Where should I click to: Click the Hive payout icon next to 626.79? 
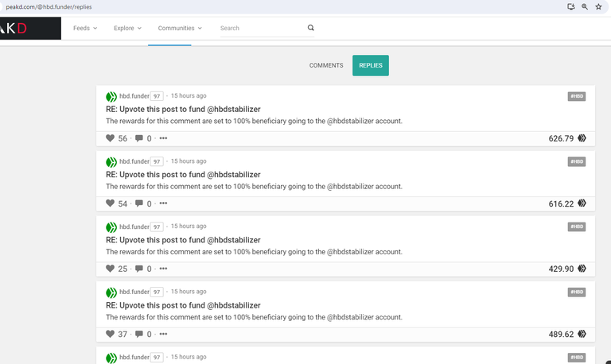coord(582,138)
